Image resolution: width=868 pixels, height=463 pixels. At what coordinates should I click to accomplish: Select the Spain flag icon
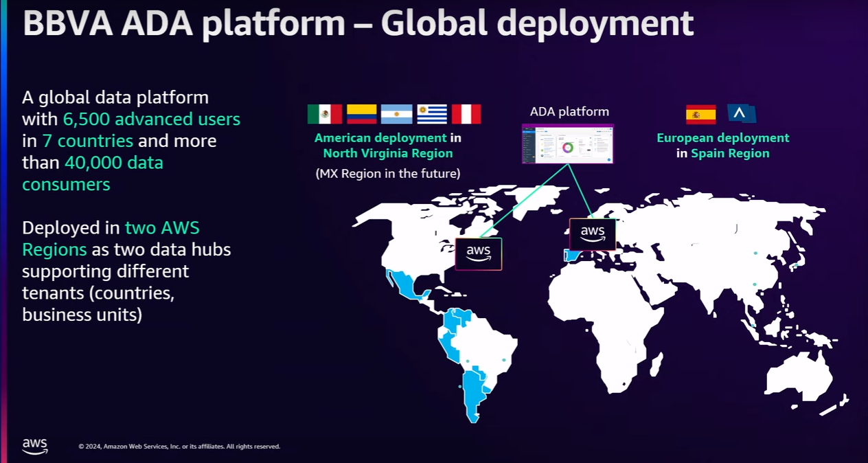tap(700, 114)
